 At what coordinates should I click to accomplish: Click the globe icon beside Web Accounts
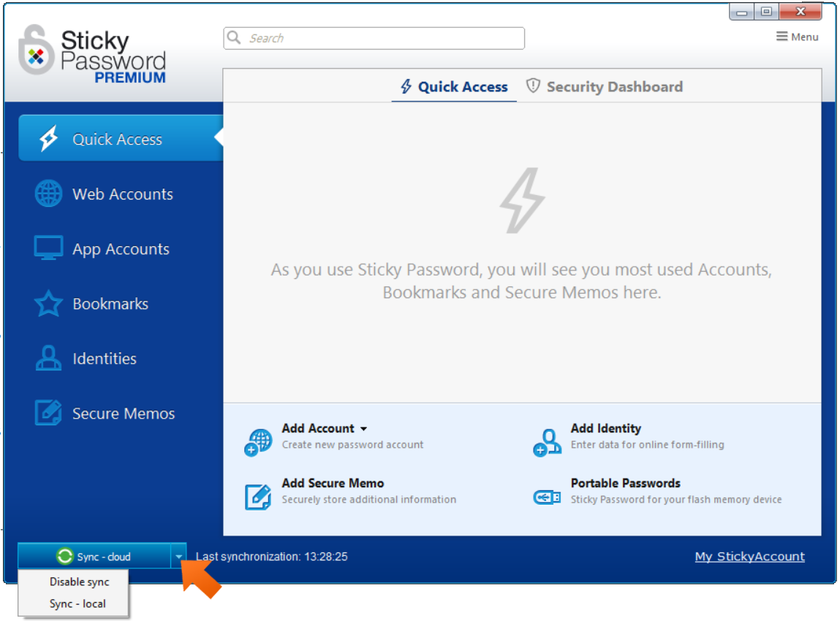point(48,194)
